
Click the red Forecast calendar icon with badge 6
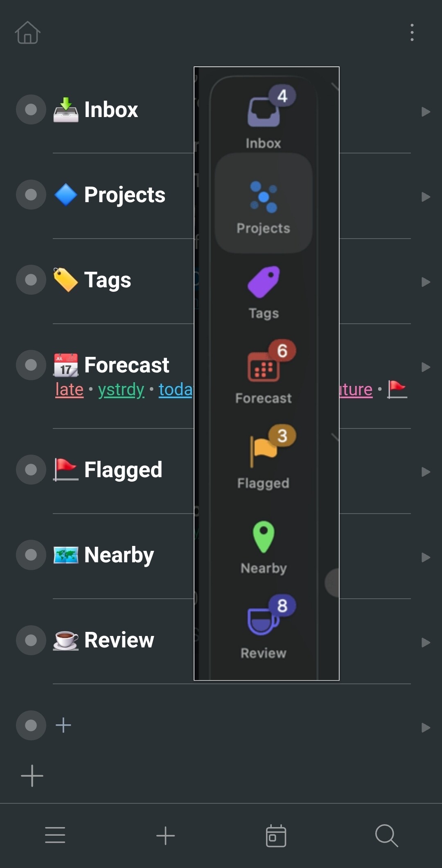click(x=264, y=366)
